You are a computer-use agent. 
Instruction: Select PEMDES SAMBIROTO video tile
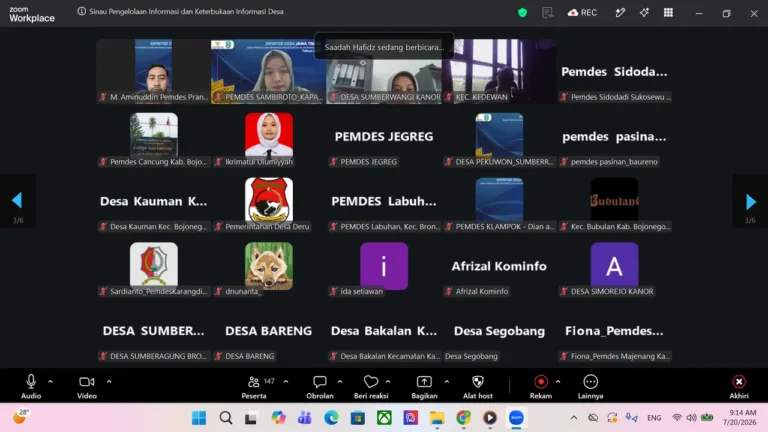(268, 71)
